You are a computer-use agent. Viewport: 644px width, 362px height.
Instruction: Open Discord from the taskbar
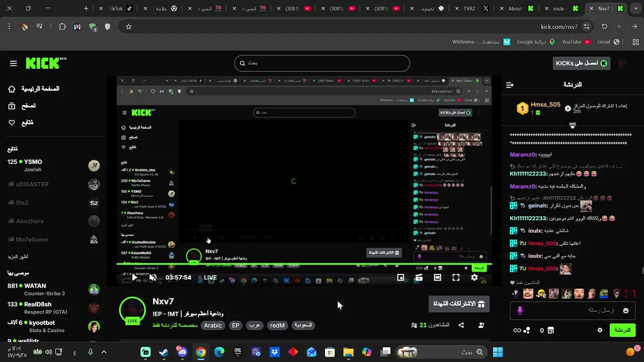tap(182, 352)
